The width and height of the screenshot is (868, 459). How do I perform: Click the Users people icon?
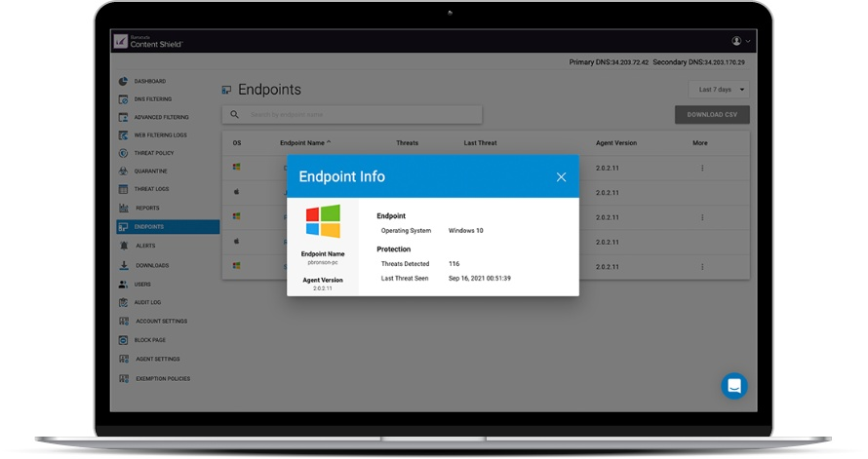coord(123,285)
